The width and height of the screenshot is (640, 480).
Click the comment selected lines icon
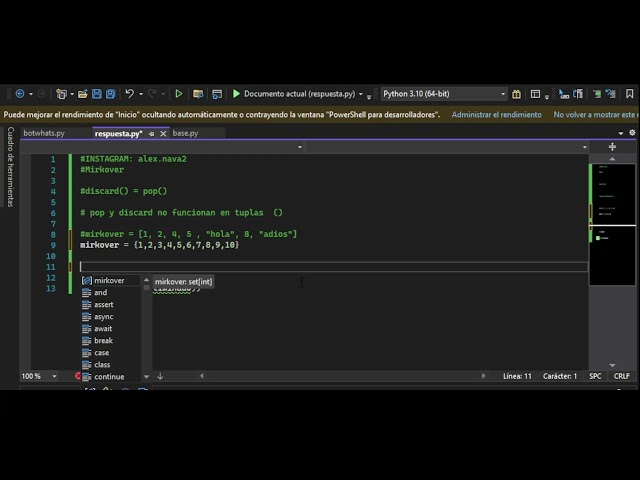click(x=597, y=94)
